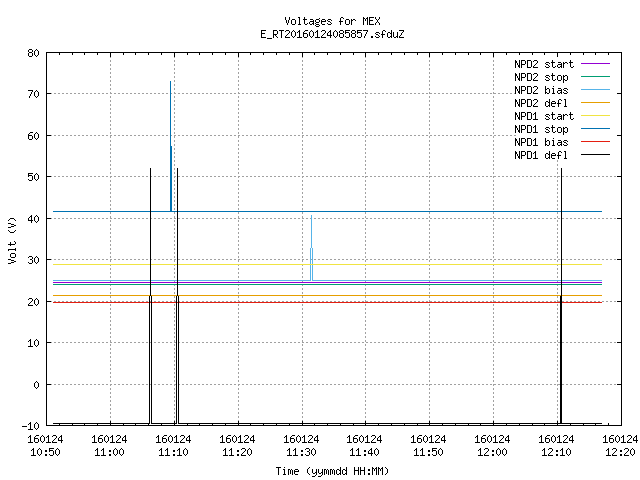Click the green NPD2 stop legend line sample

pyautogui.click(x=595, y=76)
